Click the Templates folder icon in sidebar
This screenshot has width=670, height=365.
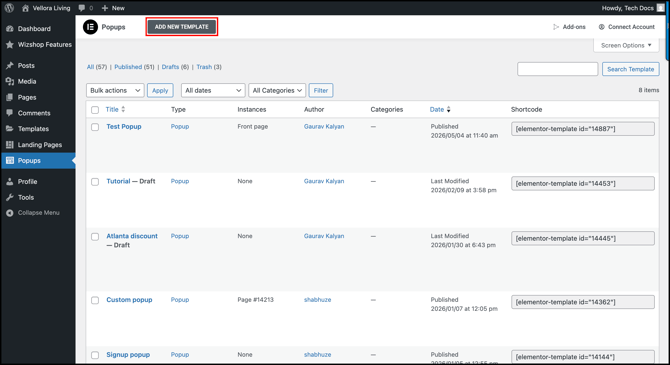(9, 129)
